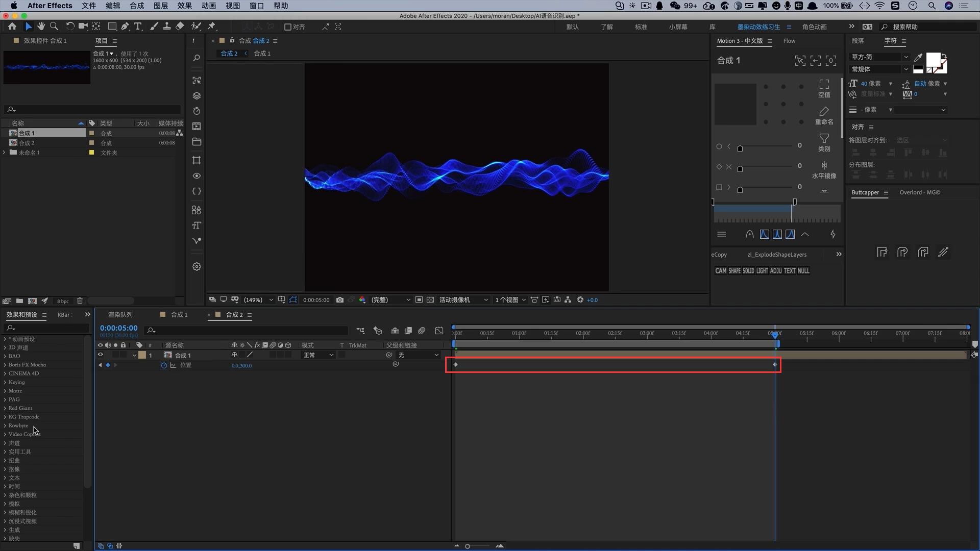Select the Horizontal mirror image icon
980x551 pixels.
824,165
